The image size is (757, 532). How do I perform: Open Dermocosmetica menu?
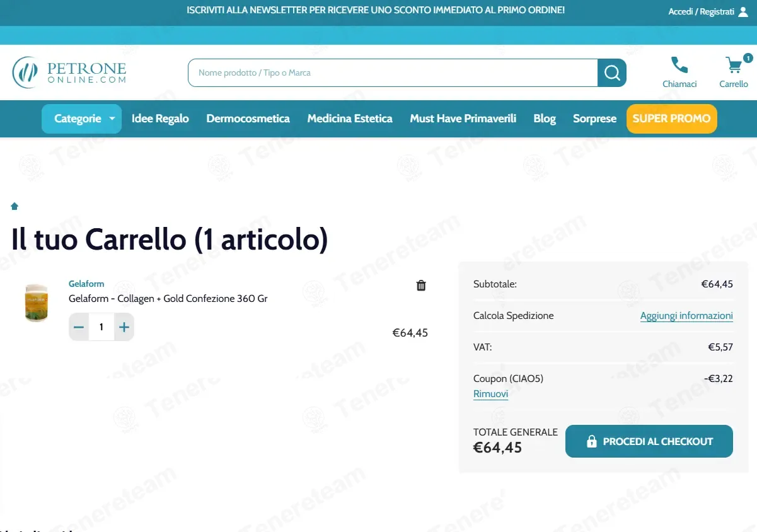coord(248,119)
